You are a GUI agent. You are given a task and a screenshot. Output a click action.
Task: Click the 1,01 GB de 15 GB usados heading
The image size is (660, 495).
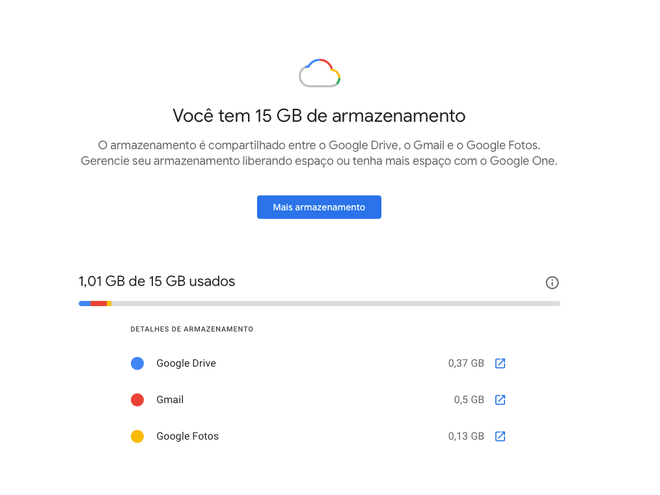157,281
